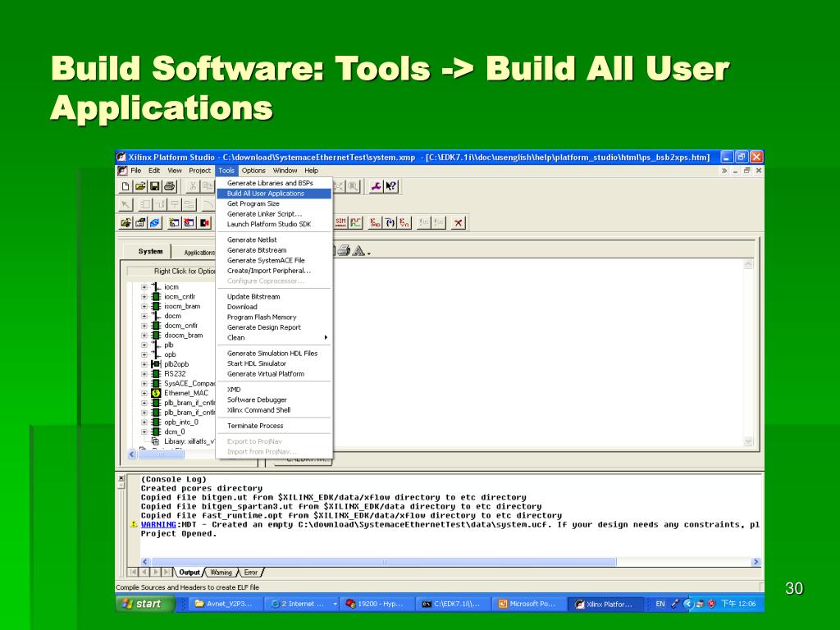
Task: Click the blue globe toolbar icon
Action: [x=155, y=223]
